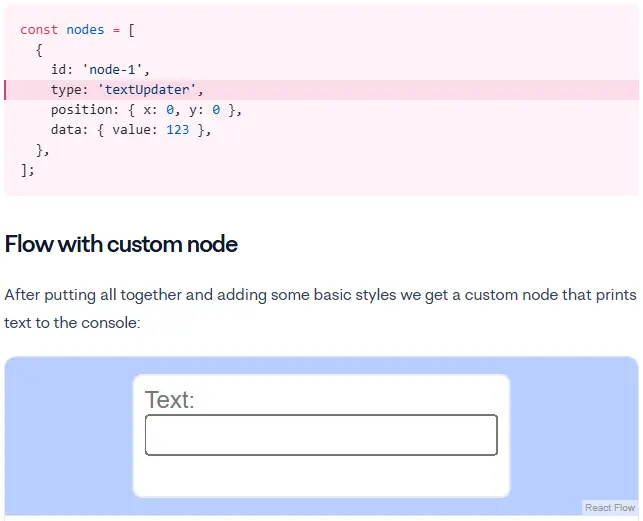
Task: Click the text input inside the custom node
Action: click(321, 435)
